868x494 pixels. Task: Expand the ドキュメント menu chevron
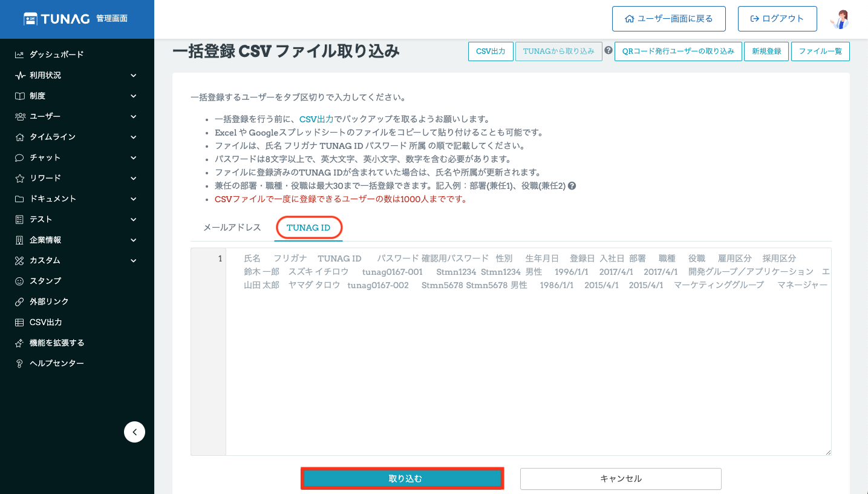pos(133,199)
